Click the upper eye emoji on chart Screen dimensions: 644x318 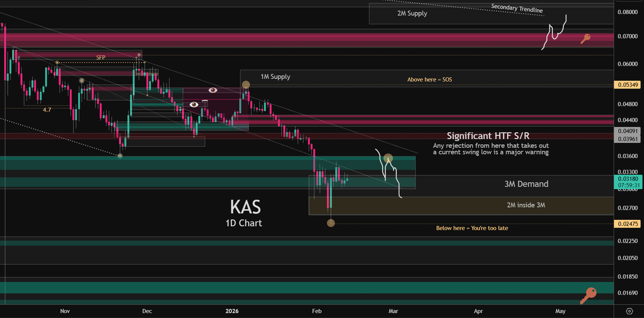click(x=213, y=90)
